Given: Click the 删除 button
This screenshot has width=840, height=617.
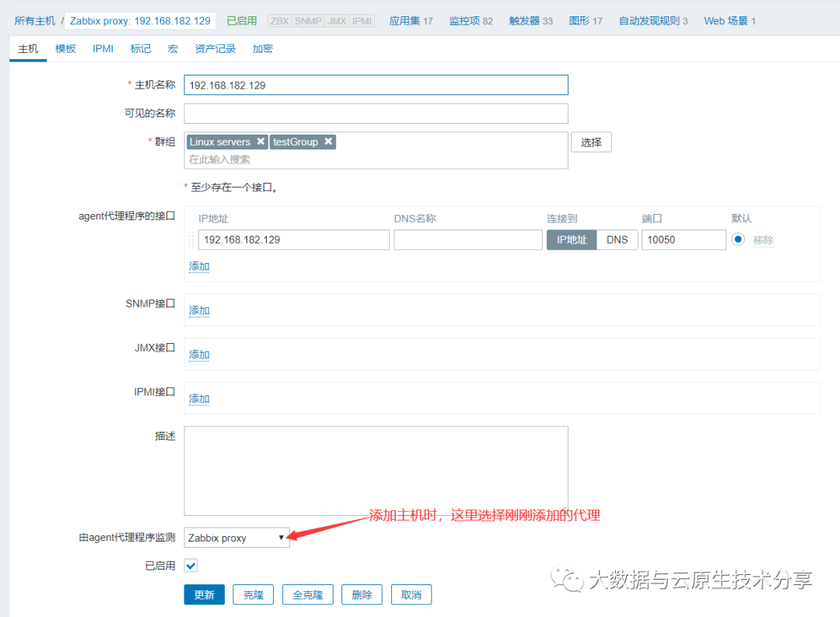Looking at the screenshot, I should (362, 594).
